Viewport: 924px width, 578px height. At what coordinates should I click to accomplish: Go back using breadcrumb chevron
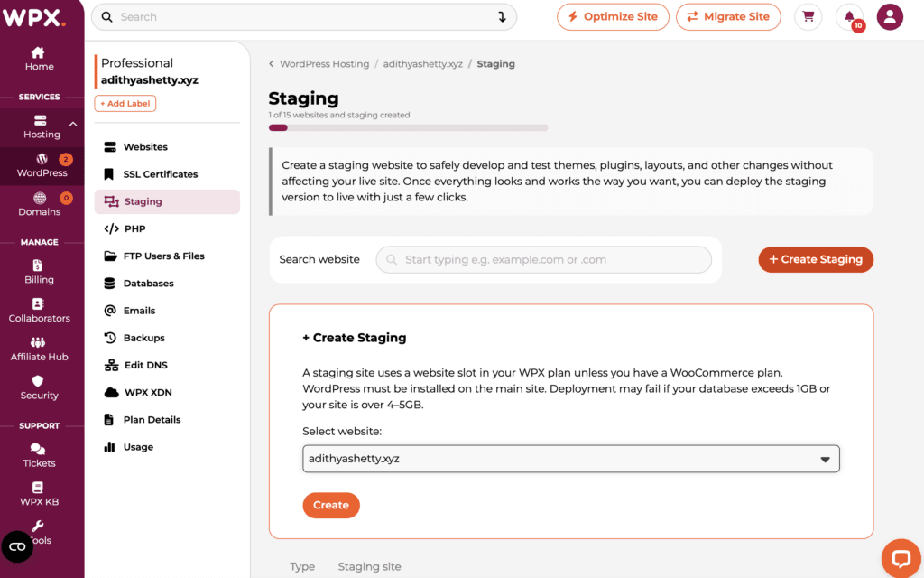click(271, 64)
